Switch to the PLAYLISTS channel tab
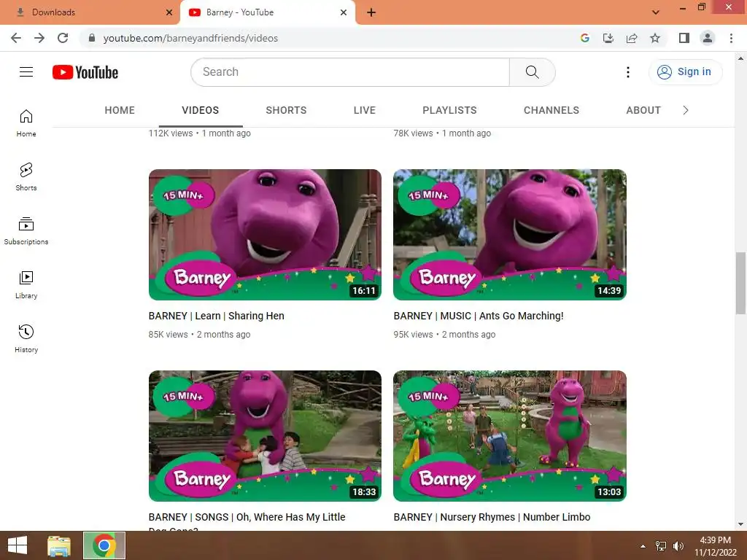 (449, 111)
